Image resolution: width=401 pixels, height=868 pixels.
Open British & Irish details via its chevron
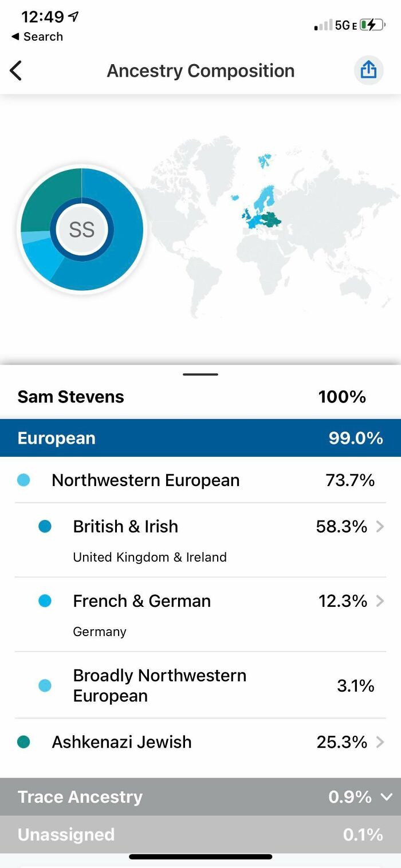380,527
